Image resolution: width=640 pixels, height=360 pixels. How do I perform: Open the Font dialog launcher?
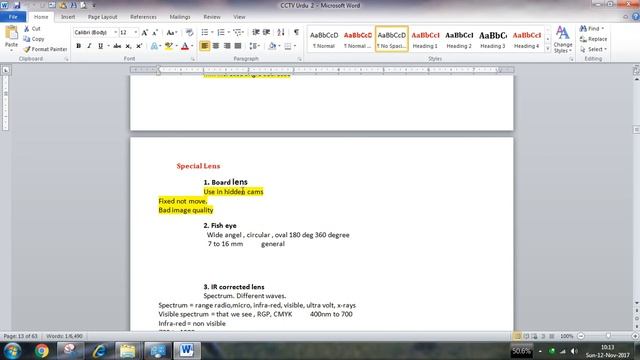coord(193,59)
